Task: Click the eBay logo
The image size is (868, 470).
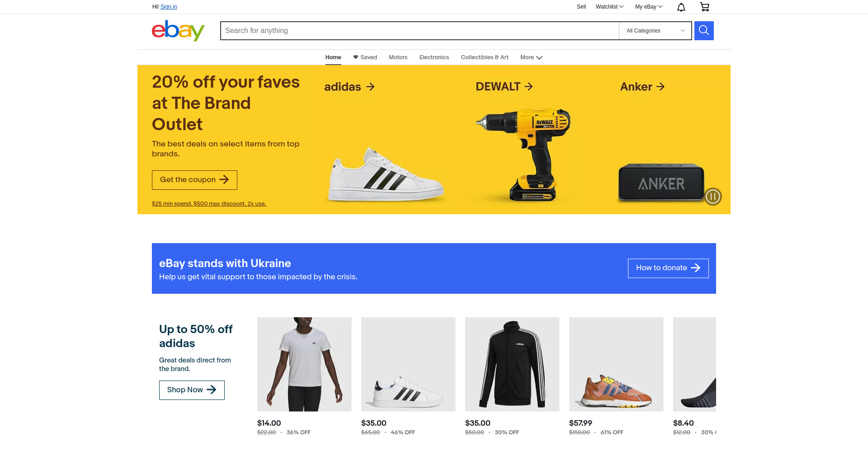Action: pyautogui.click(x=178, y=31)
